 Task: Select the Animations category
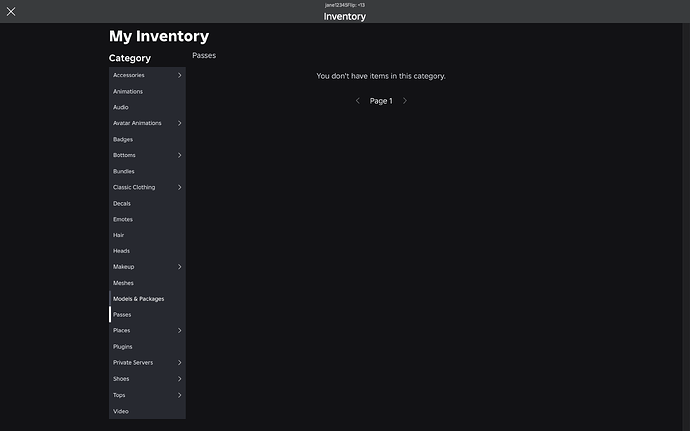(147, 92)
